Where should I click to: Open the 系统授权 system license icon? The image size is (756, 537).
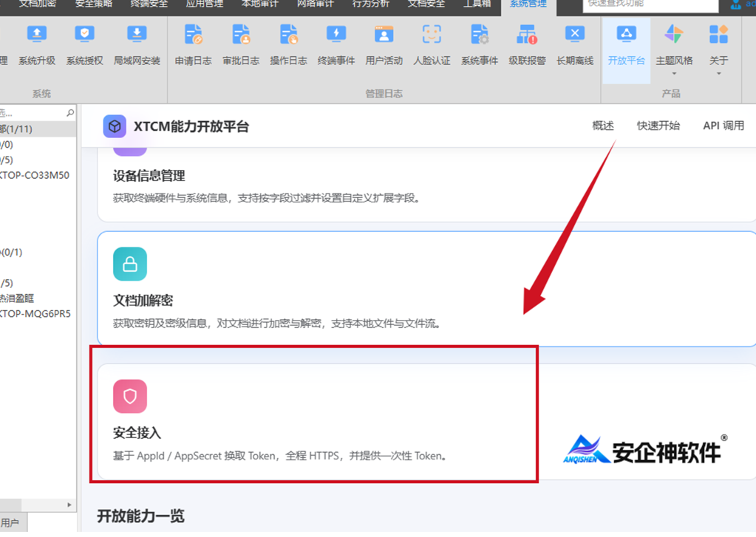coord(85,45)
